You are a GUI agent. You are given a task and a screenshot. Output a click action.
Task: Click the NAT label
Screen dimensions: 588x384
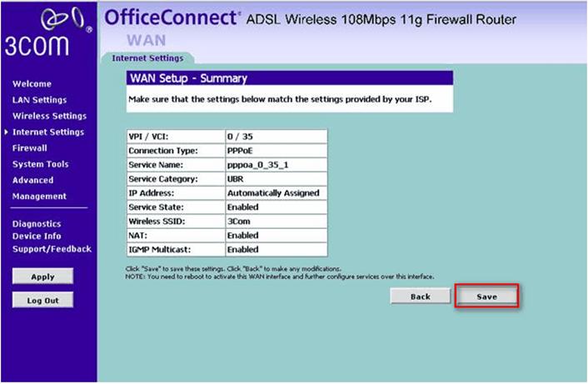pyautogui.click(x=137, y=236)
